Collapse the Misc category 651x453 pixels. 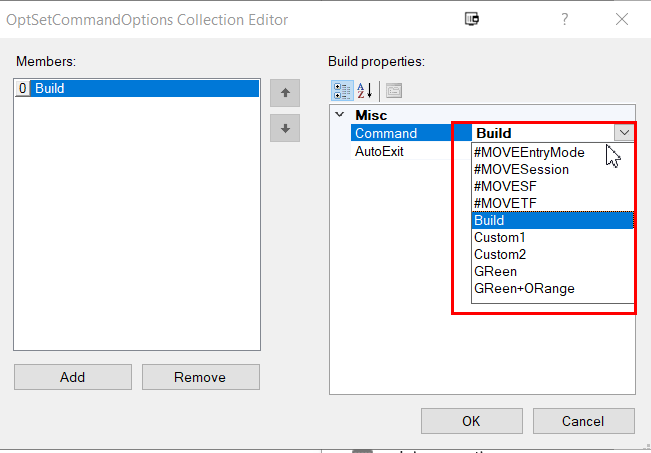pos(338,115)
